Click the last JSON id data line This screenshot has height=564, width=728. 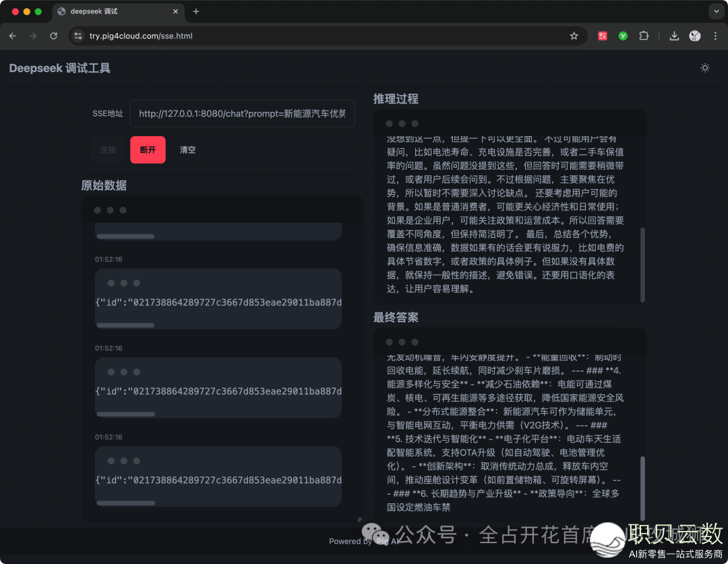[x=218, y=480]
